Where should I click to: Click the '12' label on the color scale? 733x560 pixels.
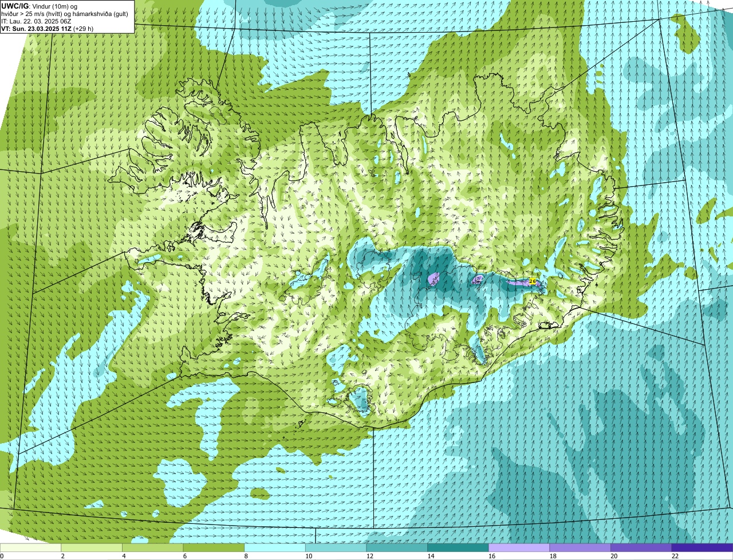tap(370, 556)
